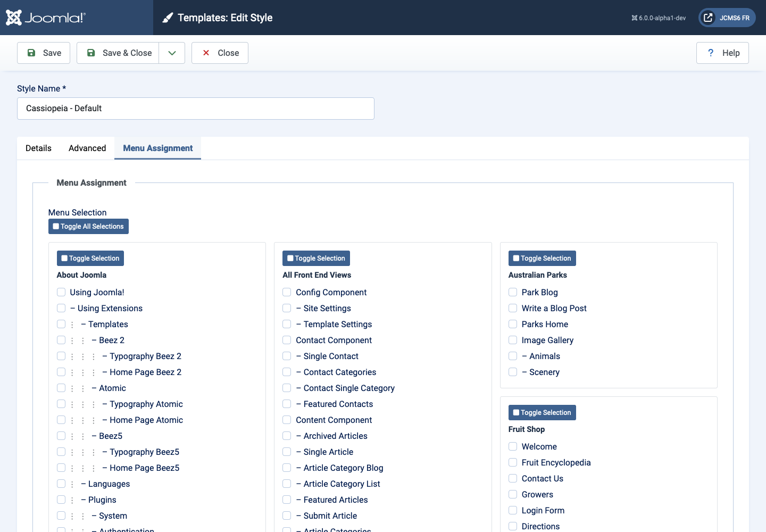The height and width of the screenshot is (532, 766).
Task: Check Home Page Beez5 checkbox
Action: 61,468
